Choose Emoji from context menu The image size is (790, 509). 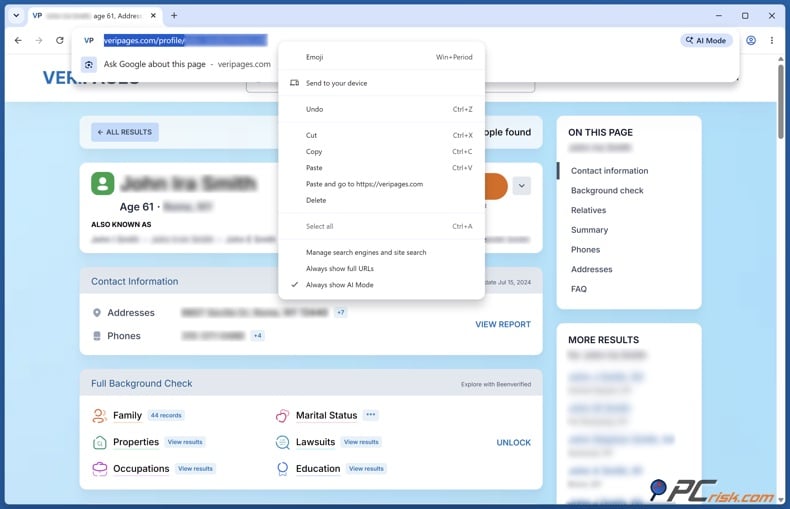(x=381, y=57)
